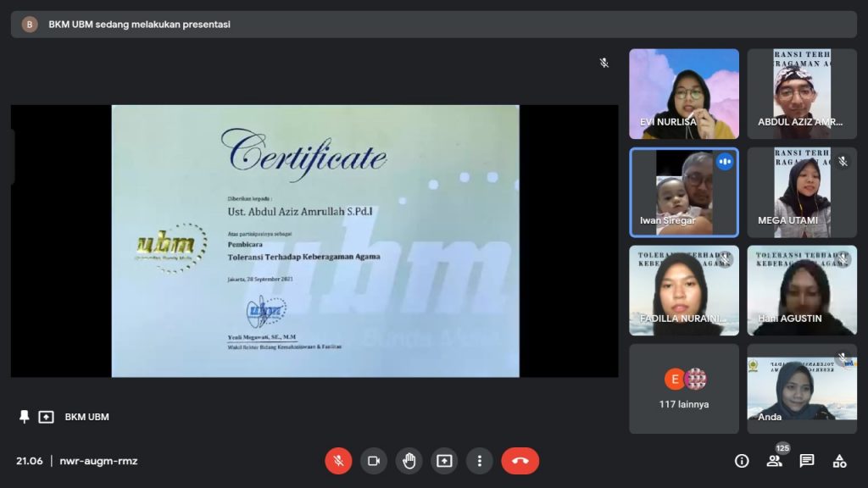Open the chat panel icon
This screenshot has height=488, width=868.
(807, 461)
